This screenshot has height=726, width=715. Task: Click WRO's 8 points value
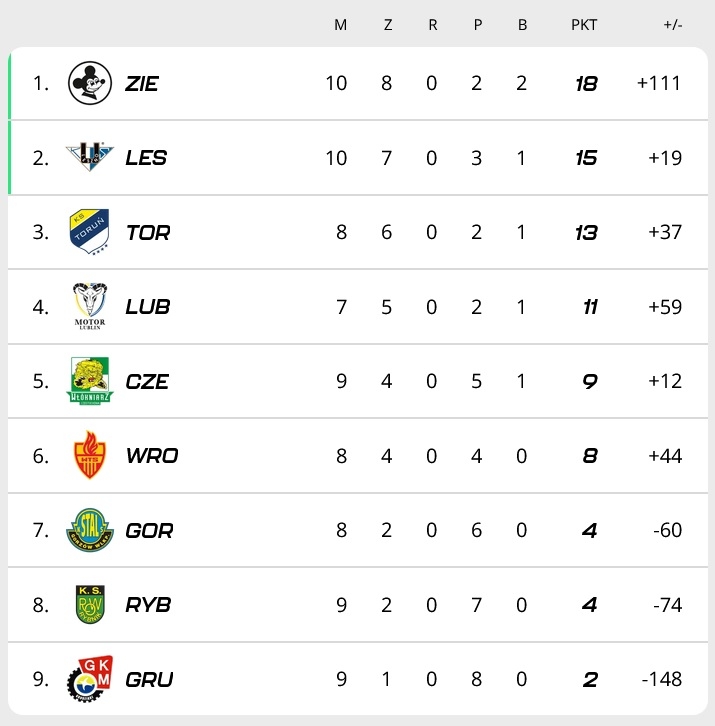[x=589, y=456]
